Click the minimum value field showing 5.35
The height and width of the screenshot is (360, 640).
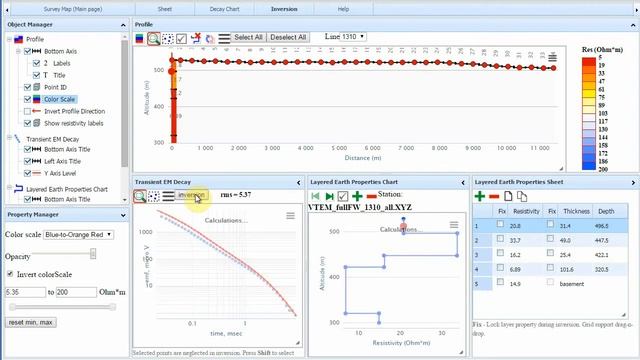pyautogui.click(x=25, y=292)
